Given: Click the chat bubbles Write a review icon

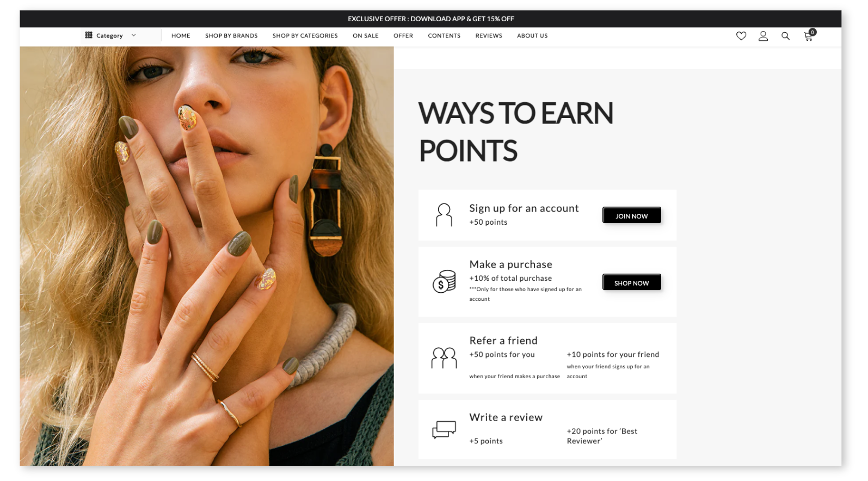Looking at the screenshot, I should 444,429.
